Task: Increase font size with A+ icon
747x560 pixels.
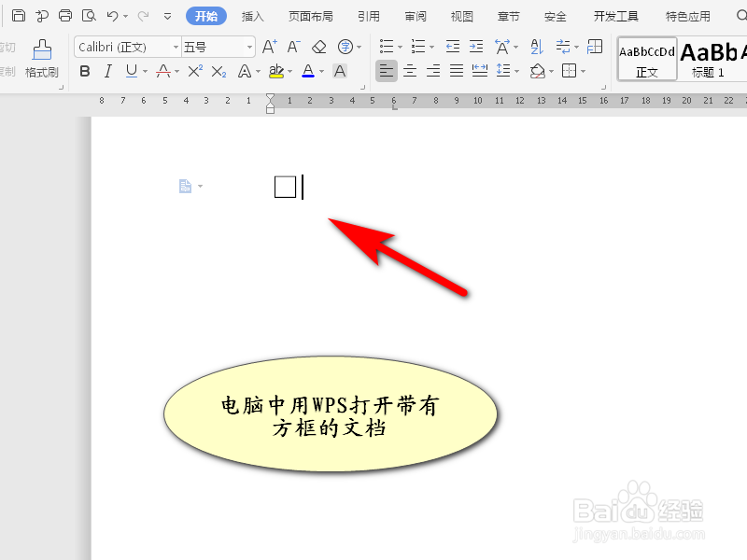Action: coord(270,47)
